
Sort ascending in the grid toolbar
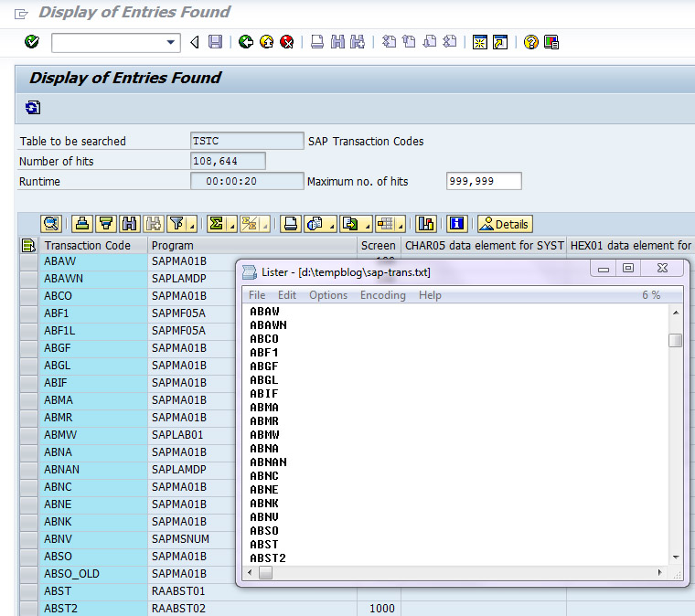pyautogui.click(x=82, y=224)
